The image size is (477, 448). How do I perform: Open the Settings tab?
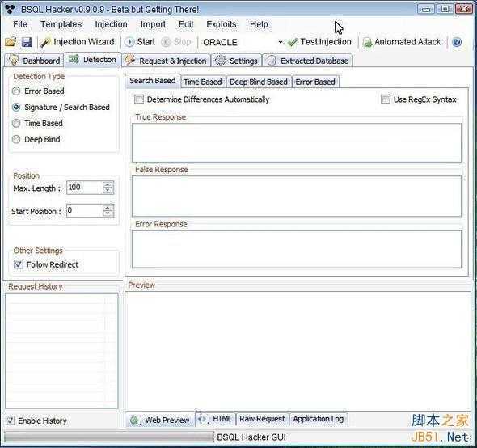(x=236, y=61)
